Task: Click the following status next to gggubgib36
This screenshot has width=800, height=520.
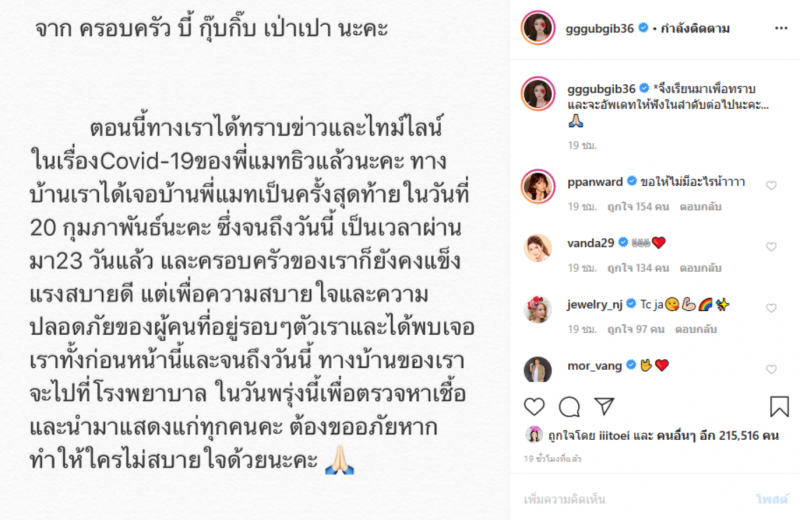Action: (694, 29)
